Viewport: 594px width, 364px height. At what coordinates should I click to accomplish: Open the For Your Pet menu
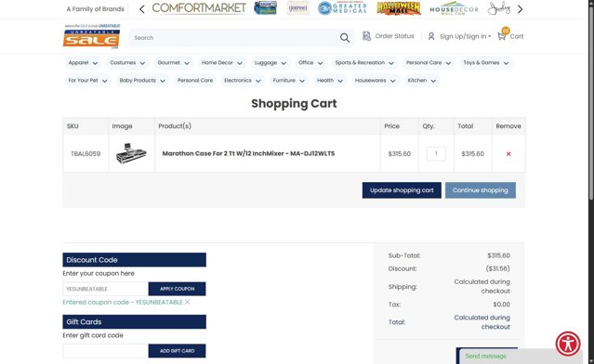[x=87, y=81]
